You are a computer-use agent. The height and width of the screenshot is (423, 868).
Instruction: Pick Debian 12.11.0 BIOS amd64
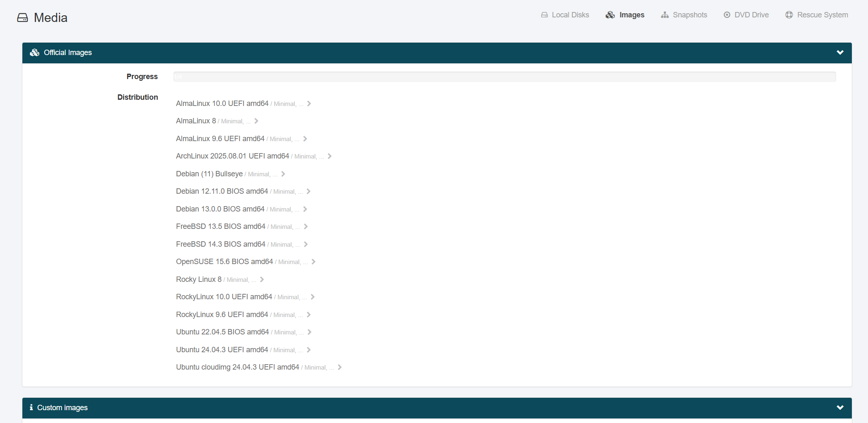pyautogui.click(x=222, y=191)
